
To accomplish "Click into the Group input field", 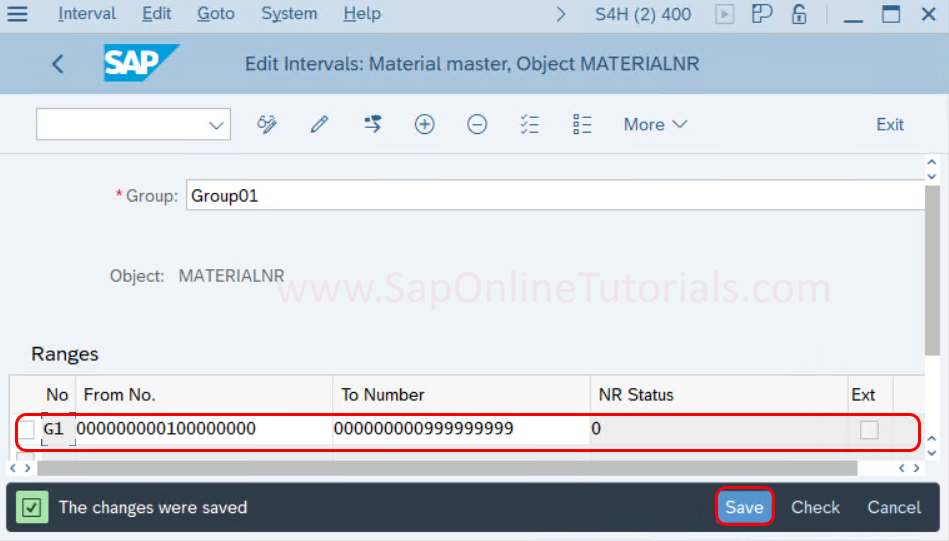I will click(x=555, y=195).
